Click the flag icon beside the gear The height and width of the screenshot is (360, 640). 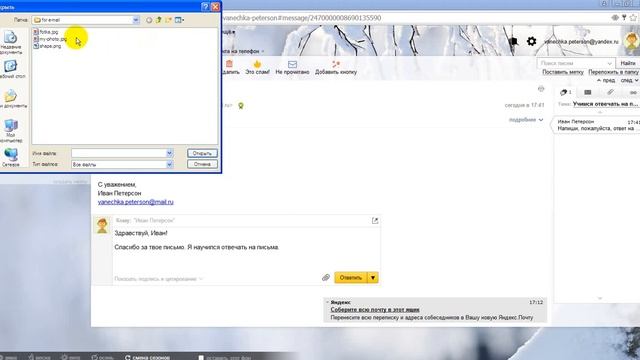tap(513, 41)
